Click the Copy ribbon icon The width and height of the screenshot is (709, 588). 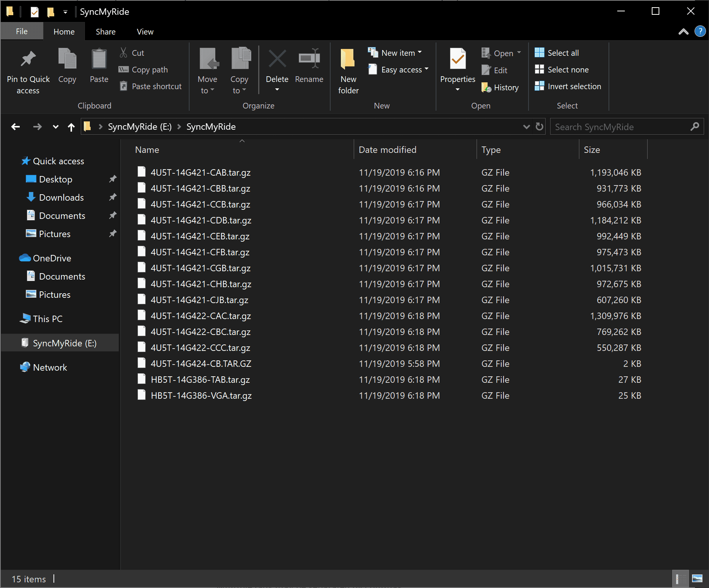tap(67, 59)
